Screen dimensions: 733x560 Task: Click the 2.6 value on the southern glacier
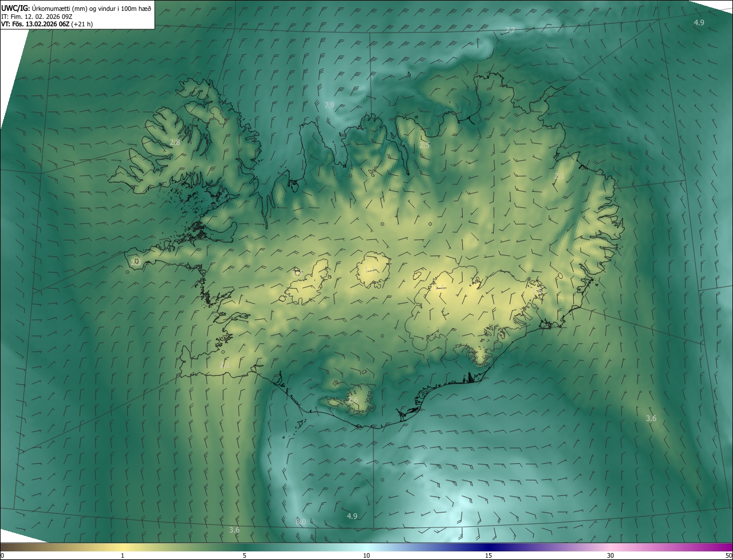pyautogui.click(x=353, y=400)
